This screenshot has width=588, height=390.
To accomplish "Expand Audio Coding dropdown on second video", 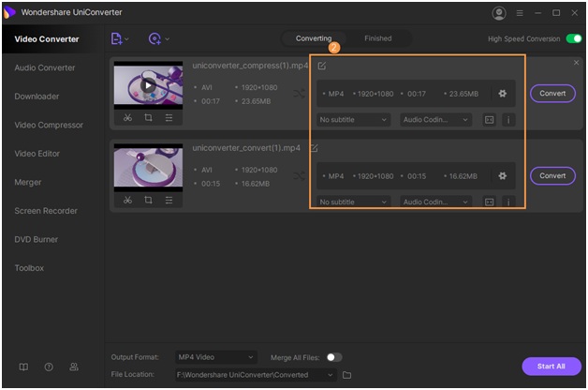I will [434, 202].
